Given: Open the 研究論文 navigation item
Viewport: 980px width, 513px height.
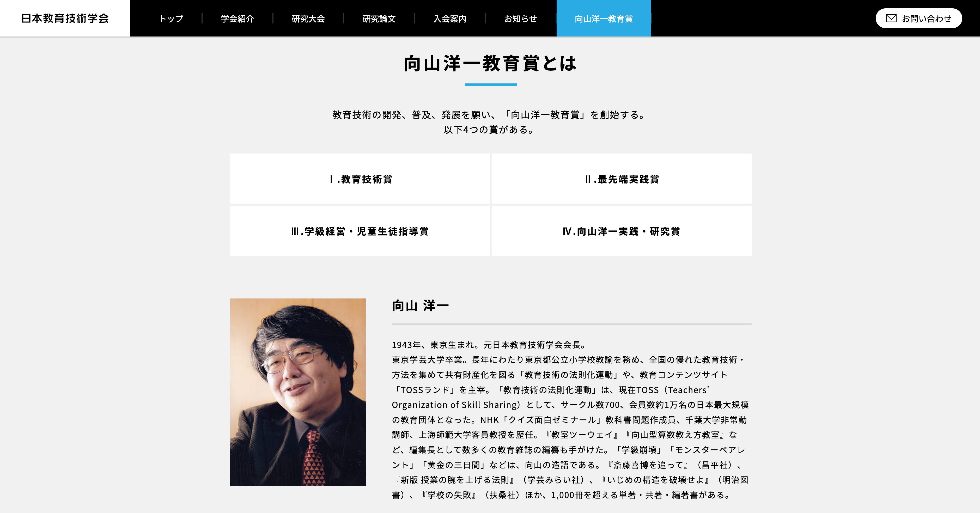Looking at the screenshot, I should [379, 19].
